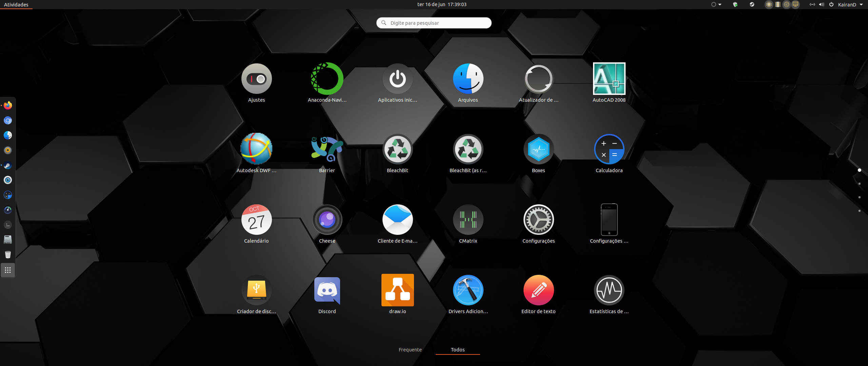Jump to the last page indicator dot
868x366 pixels.
[859, 211]
